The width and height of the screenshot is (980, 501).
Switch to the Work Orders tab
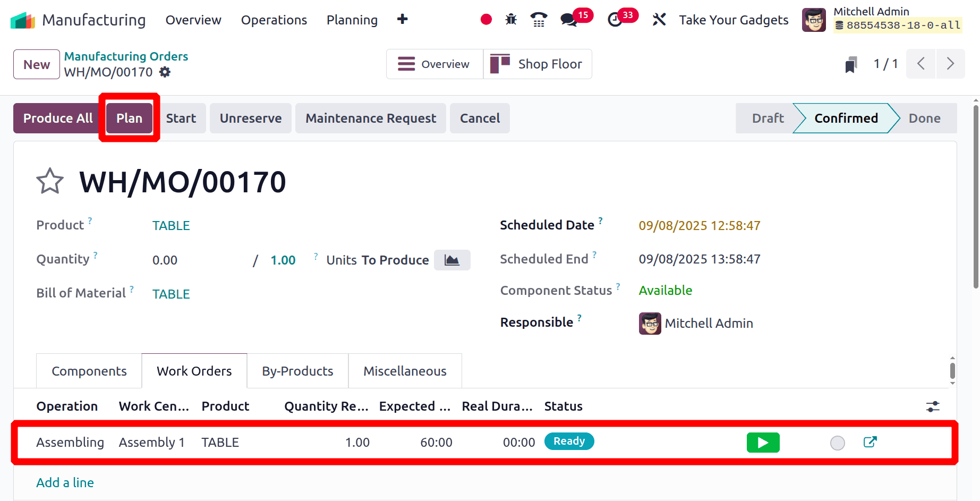[x=194, y=371]
